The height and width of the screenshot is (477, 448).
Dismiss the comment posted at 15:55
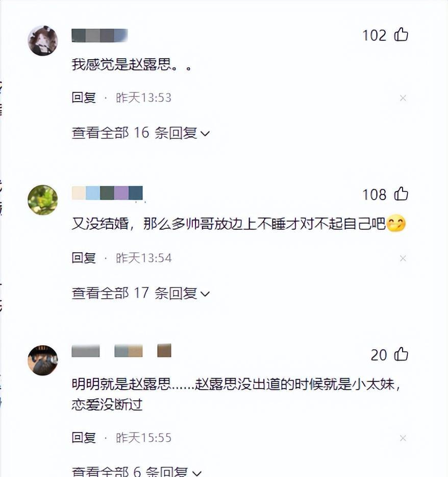[x=403, y=438]
